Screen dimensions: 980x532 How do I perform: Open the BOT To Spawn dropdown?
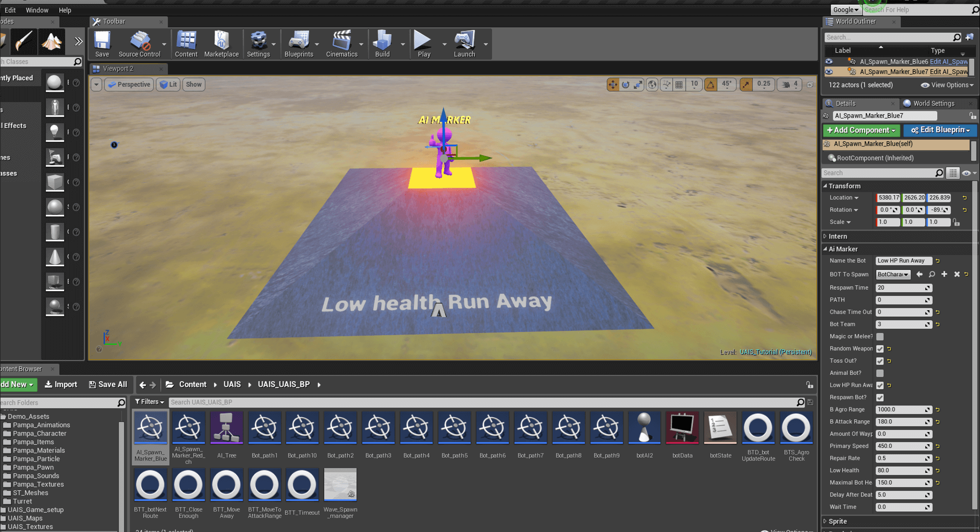(893, 274)
